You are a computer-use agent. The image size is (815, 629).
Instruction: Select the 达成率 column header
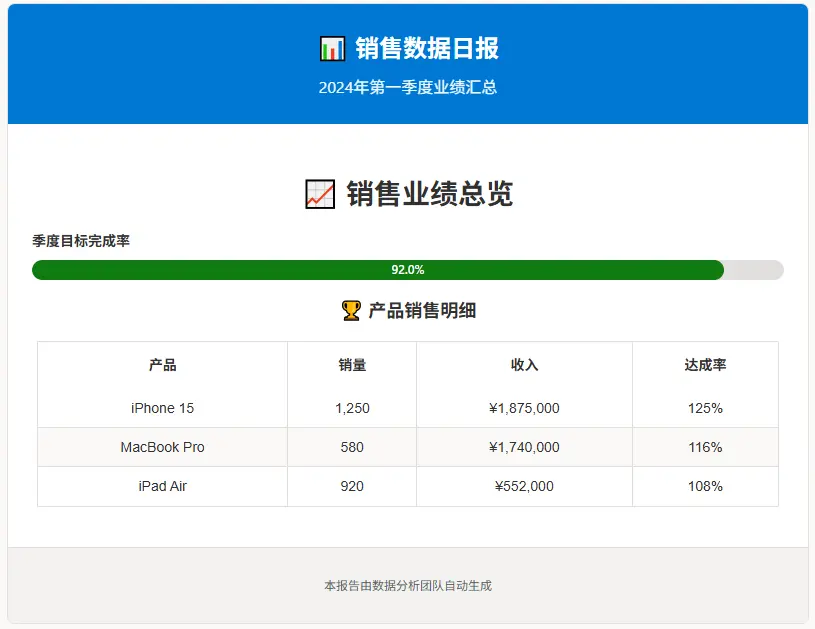705,365
